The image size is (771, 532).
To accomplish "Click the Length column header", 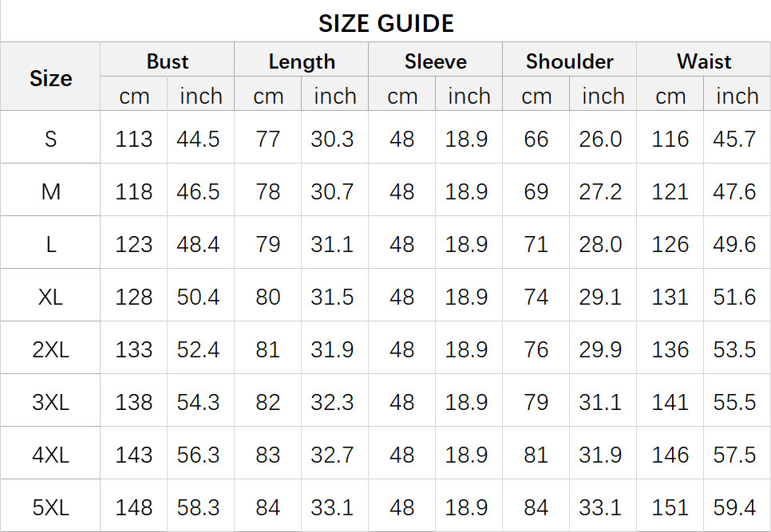I will (302, 61).
